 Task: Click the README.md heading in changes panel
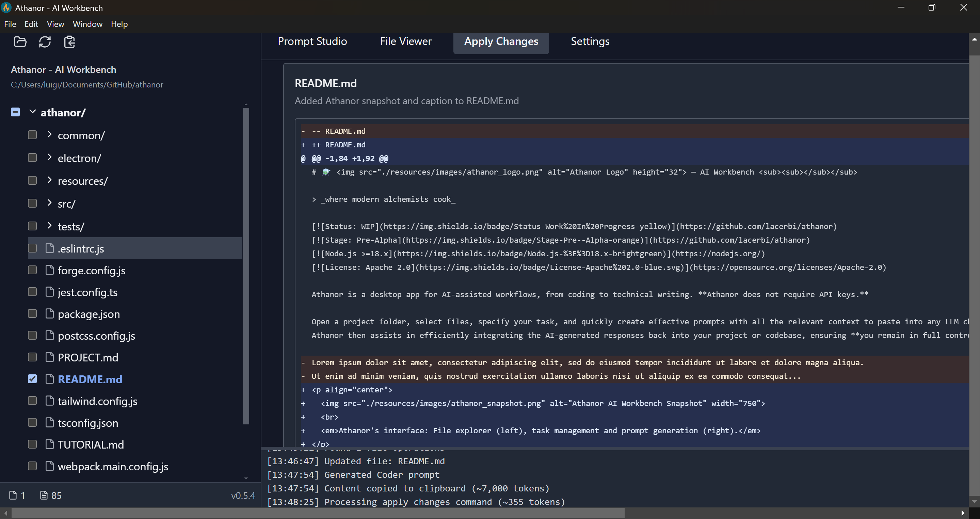326,83
